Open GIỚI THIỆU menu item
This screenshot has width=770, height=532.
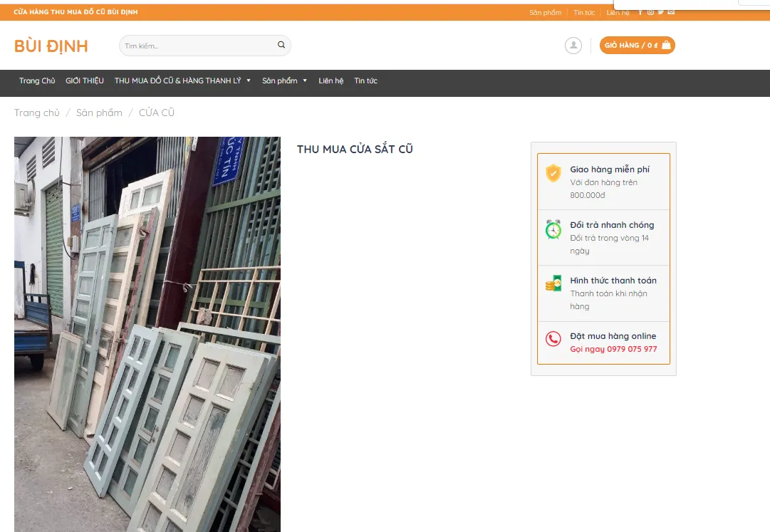[x=85, y=80]
